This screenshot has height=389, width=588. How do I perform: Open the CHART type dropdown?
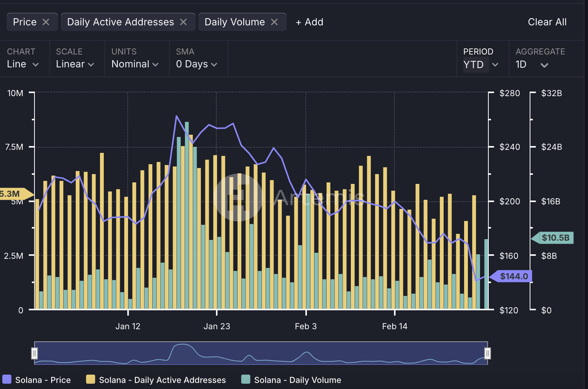pyautogui.click(x=23, y=64)
